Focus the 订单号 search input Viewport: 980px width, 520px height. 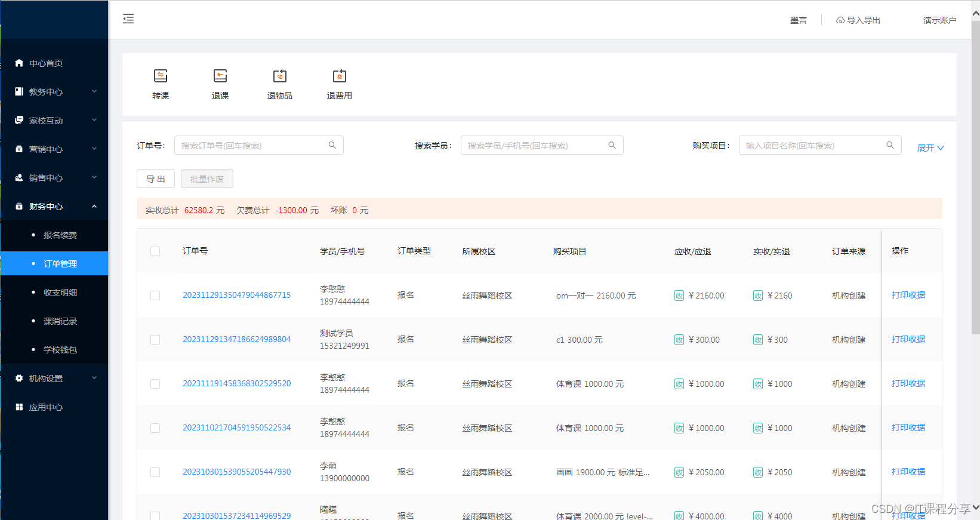click(x=259, y=145)
